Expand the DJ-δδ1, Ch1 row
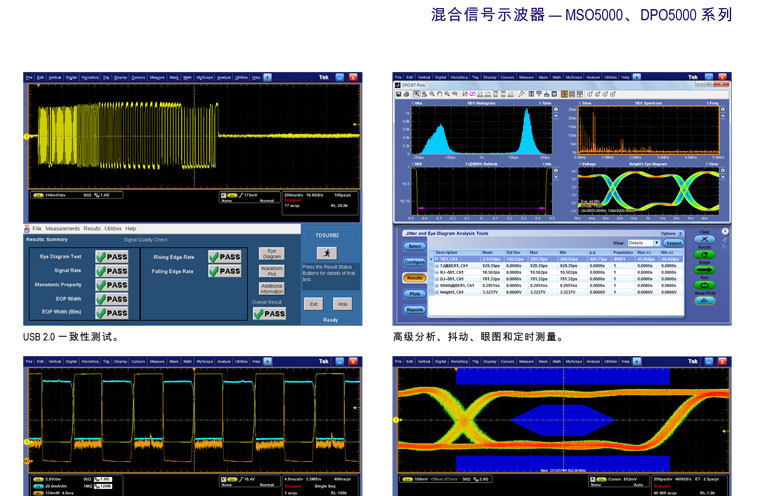This screenshot has height=496, width=760. (x=437, y=279)
